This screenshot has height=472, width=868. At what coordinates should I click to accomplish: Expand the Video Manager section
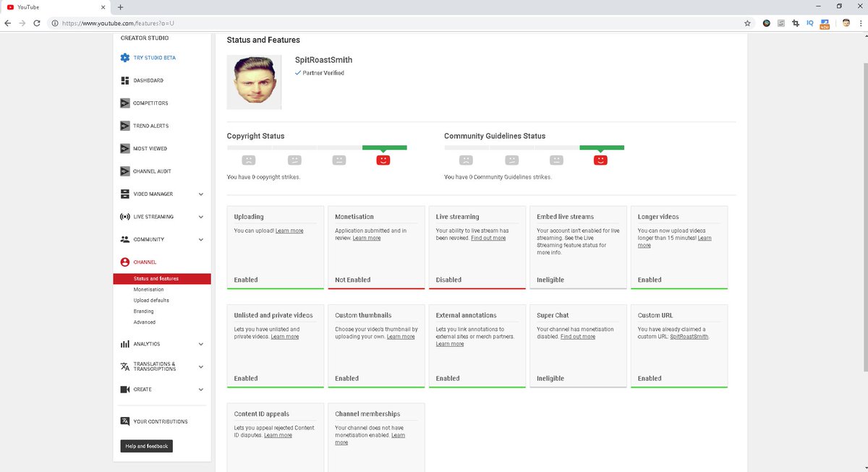point(201,194)
